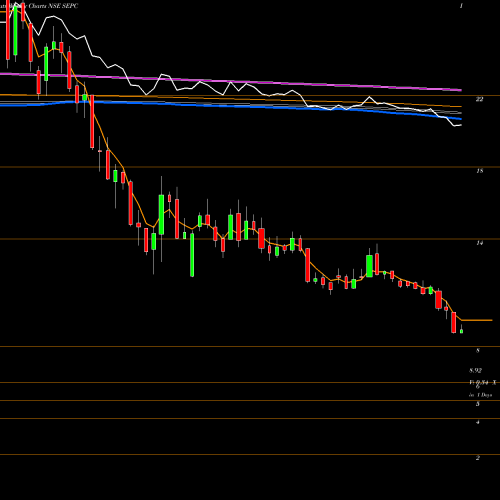Click the 'Charts NSE SEPC' title text
The width and height of the screenshot is (500, 500).
point(53,6)
